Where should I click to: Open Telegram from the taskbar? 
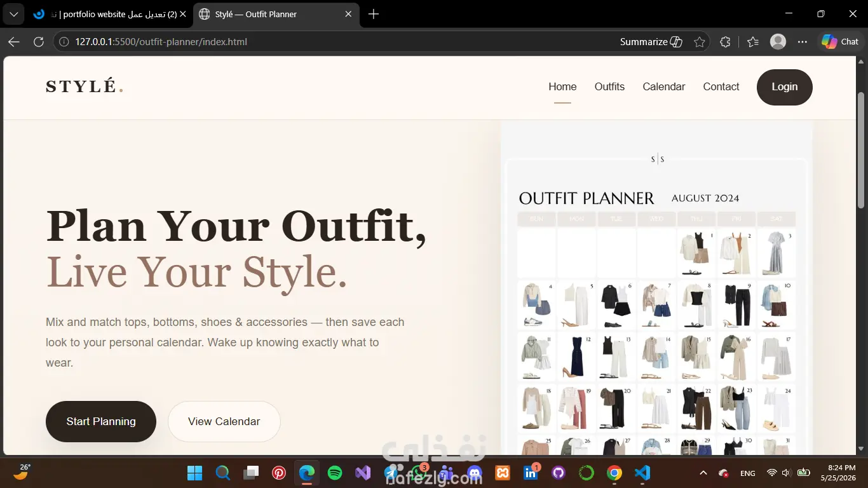pyautogui.click(x=391, y=473)
